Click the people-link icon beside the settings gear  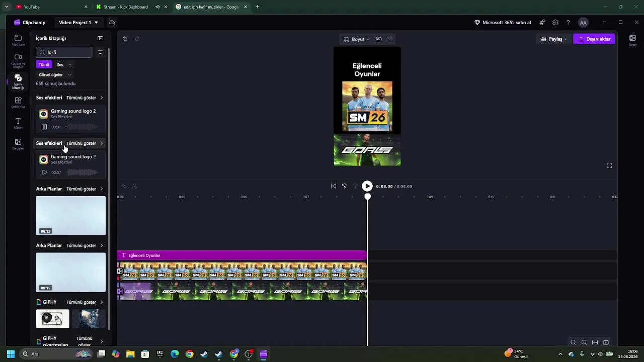coord(542,23)
